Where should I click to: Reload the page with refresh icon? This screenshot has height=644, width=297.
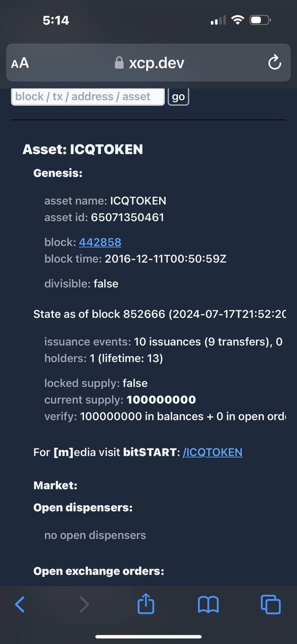pos(274,63)
